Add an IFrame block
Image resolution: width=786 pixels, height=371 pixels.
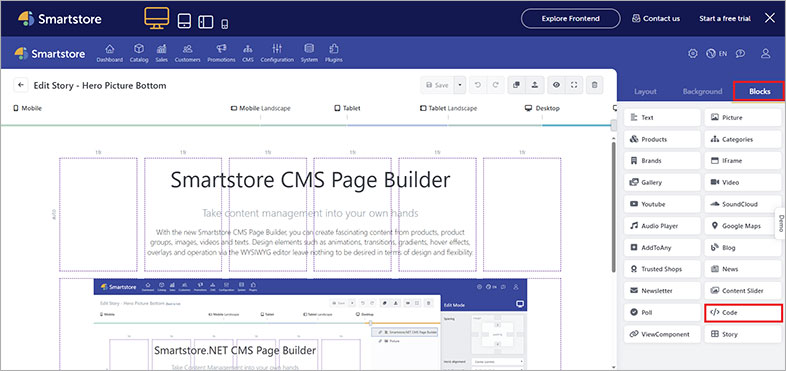click(x=743, y=161)
